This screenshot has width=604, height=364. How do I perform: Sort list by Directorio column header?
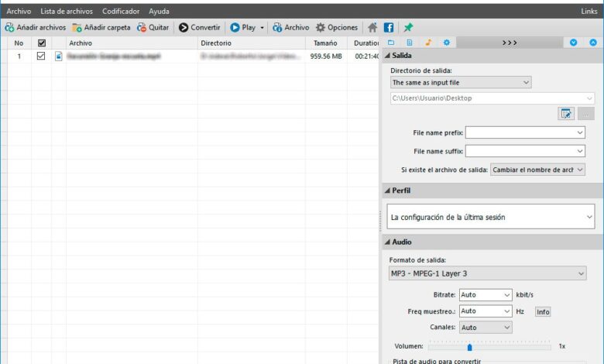(x=252, y=43)
